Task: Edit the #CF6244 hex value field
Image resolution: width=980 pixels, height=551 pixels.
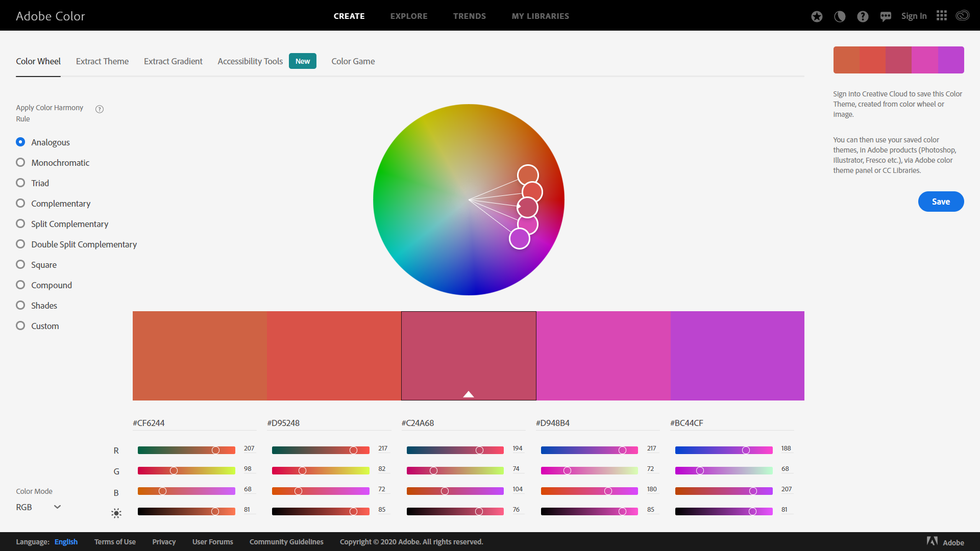Action: point(194,422)
